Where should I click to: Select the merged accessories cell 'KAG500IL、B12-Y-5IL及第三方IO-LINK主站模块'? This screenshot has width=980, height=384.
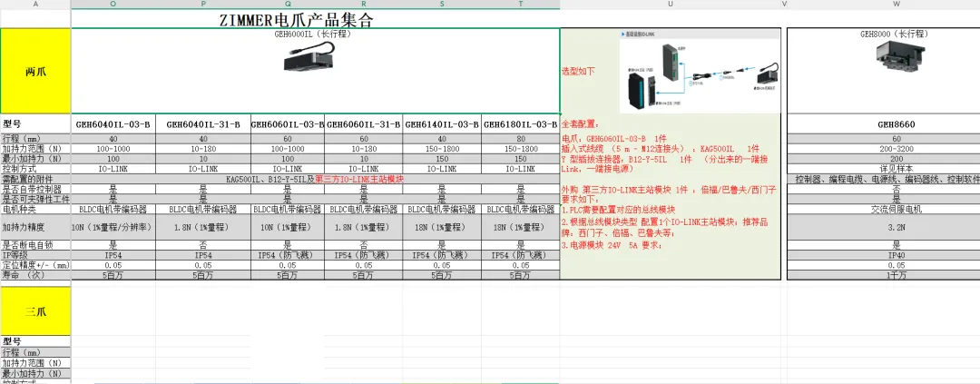(x=316, y=179)
